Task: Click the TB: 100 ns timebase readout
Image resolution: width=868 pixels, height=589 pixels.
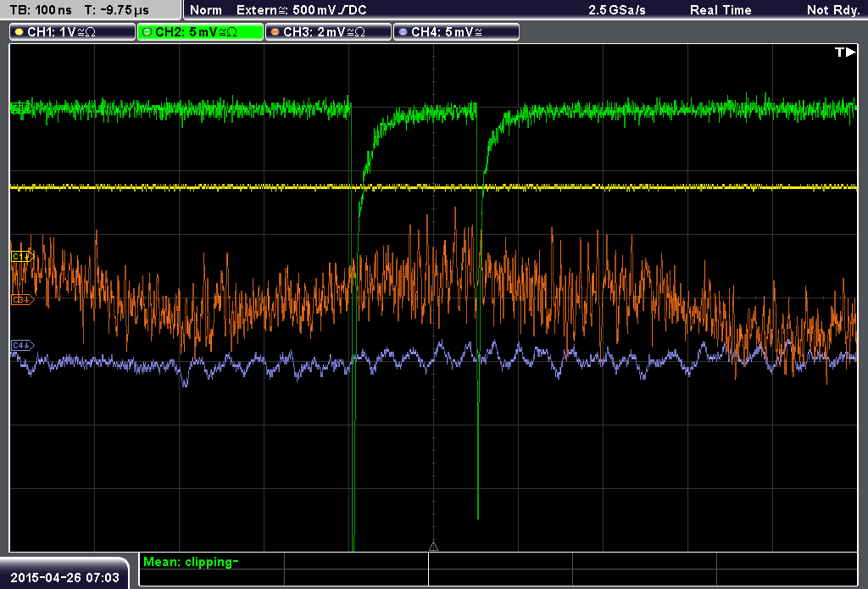Action: 41,10
